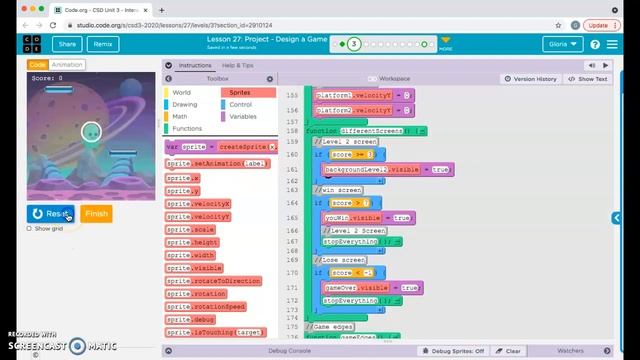
Task: Click the stopEverything block on line 167
Action: (x=362, y=242)
